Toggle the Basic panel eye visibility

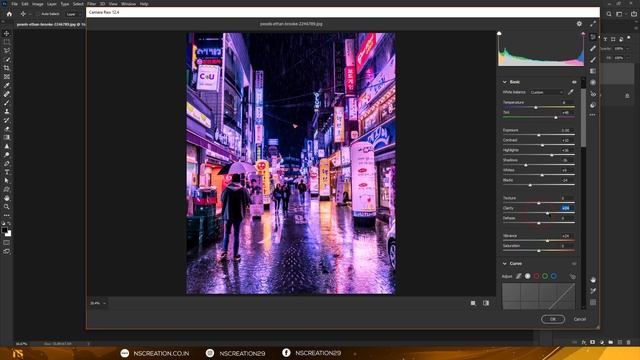pos(574,82)
